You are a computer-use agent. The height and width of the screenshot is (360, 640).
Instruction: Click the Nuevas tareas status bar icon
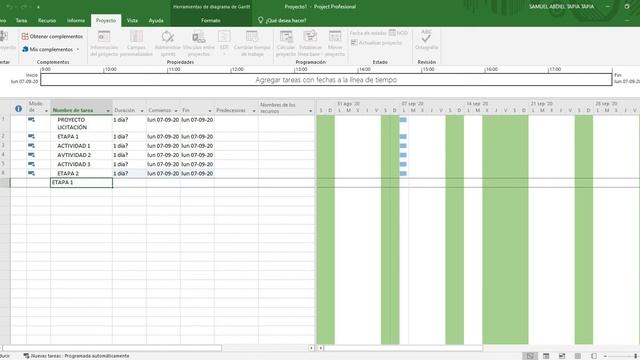tap(26, 356)
